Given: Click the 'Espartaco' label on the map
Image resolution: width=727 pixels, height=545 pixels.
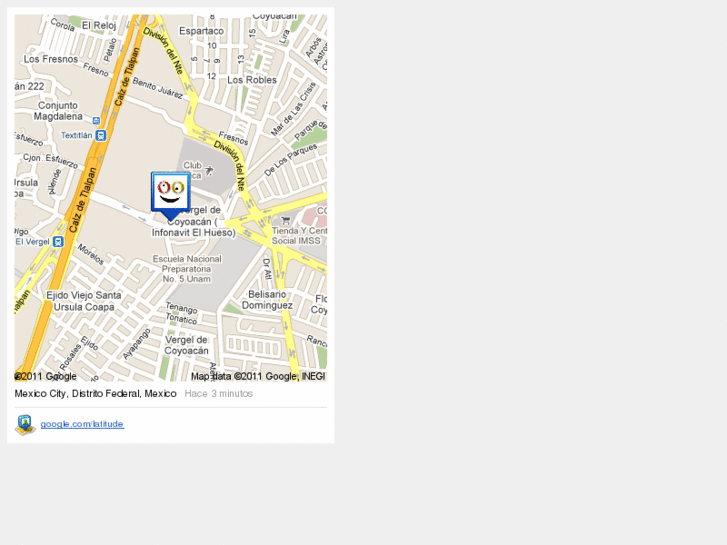Looking at the screenshot, I should [201, 31].
